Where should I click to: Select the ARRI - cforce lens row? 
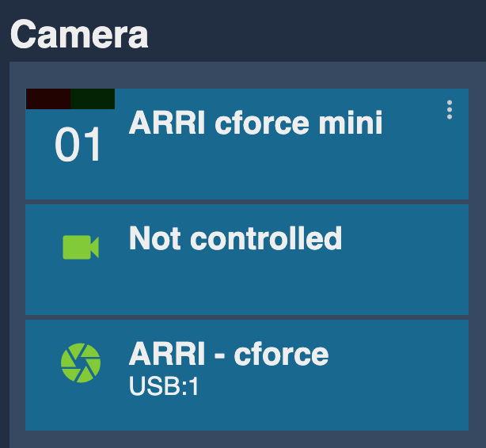247,375
